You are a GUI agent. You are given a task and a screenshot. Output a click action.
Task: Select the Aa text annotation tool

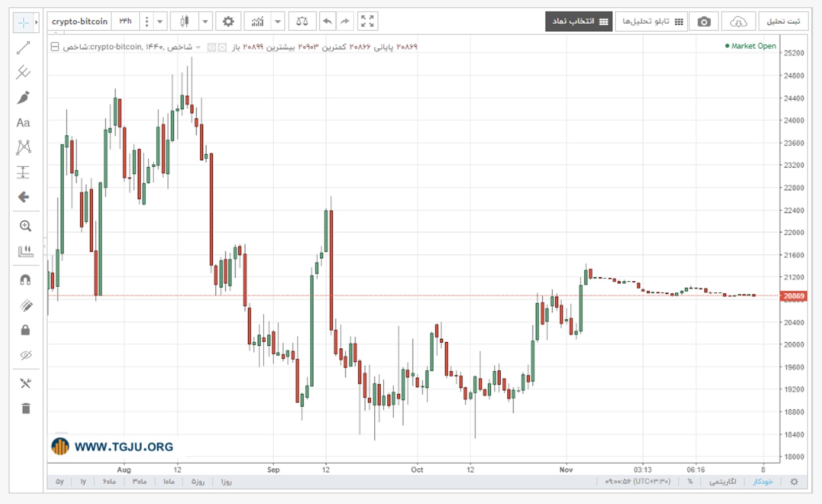23,122
